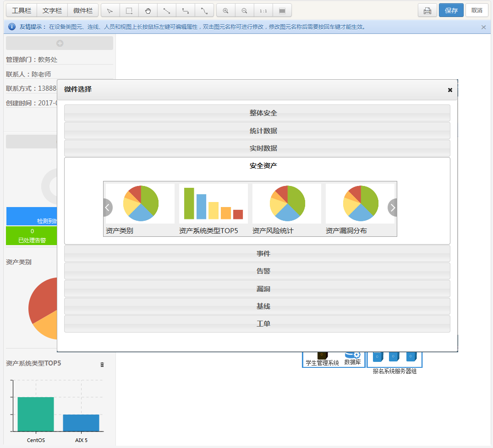Delete the 资产系统类型TOP5 widget via trash icon
493x448 pixels.
102,365
